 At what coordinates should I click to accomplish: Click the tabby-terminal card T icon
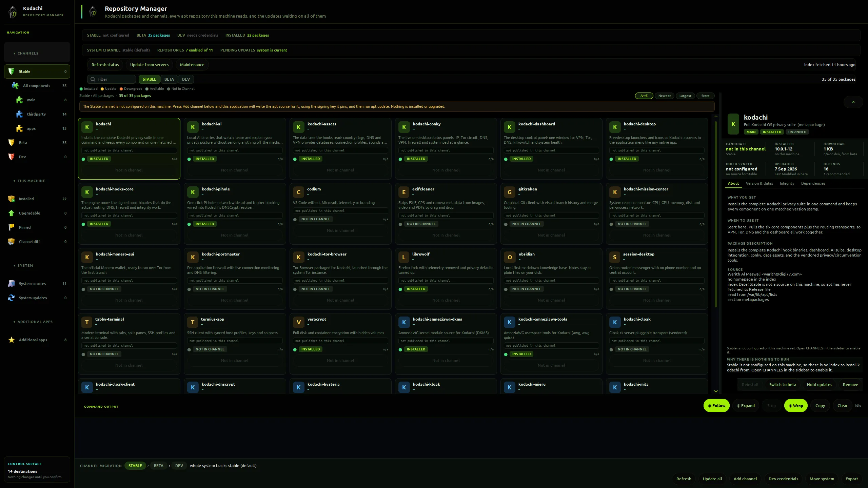[87, 322]
